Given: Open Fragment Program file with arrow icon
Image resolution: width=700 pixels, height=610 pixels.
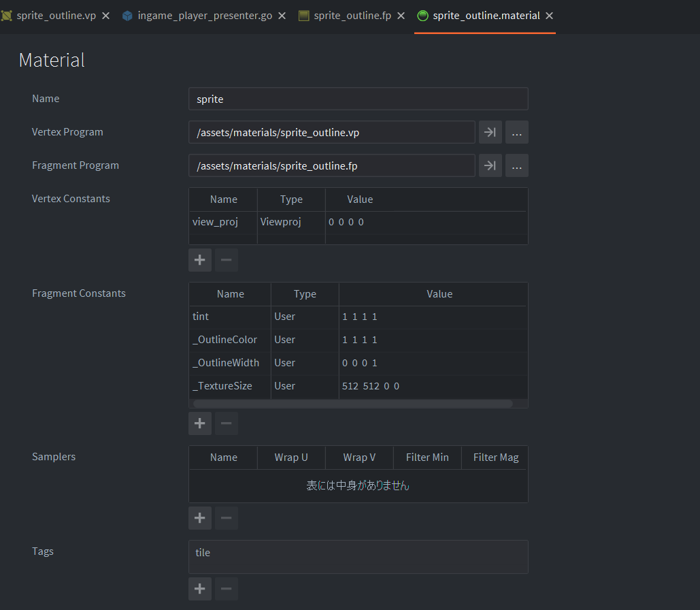Looking at the screenshot, I should coord(490,165).
